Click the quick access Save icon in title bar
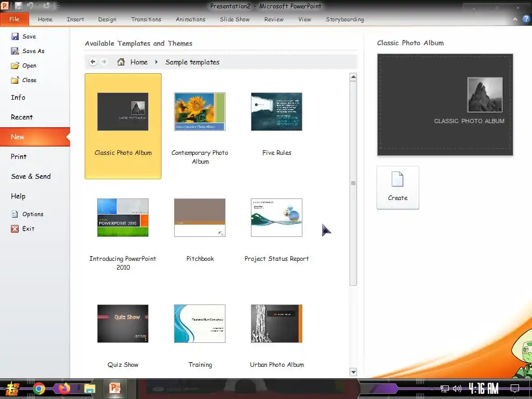Screen dimensions: 532x399 pyautogui.click(x=18, y=6)
